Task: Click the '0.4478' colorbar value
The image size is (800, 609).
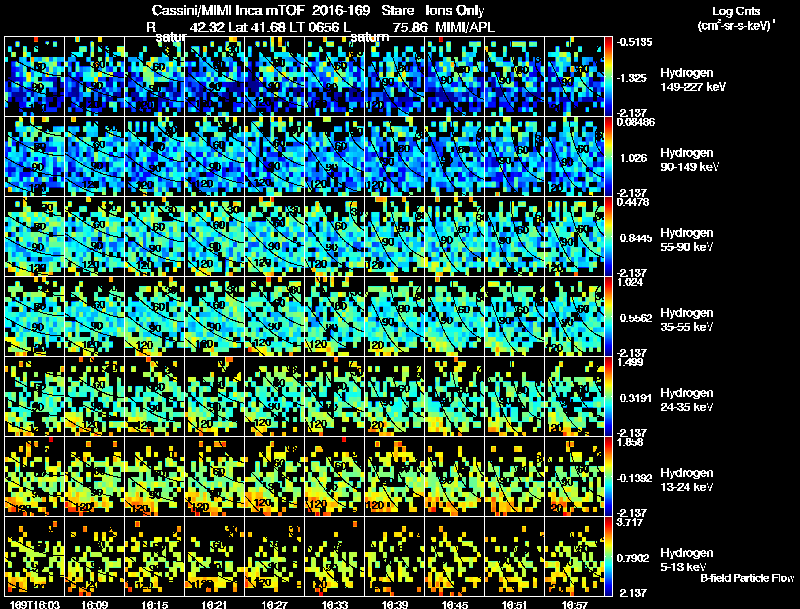Action: pyautogui.click(x=633, y=202)
